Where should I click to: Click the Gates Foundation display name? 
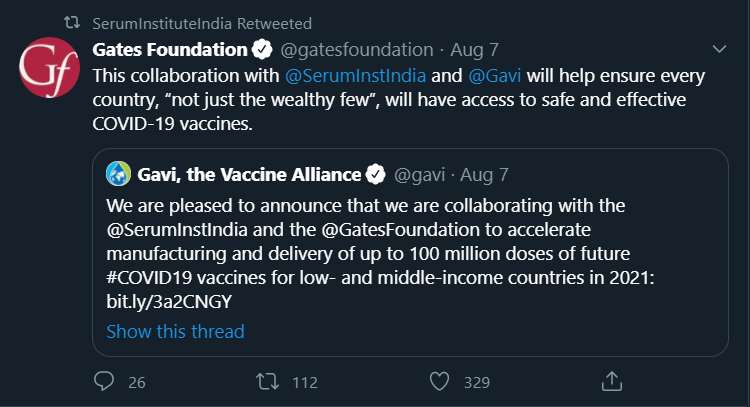[170, 49]
